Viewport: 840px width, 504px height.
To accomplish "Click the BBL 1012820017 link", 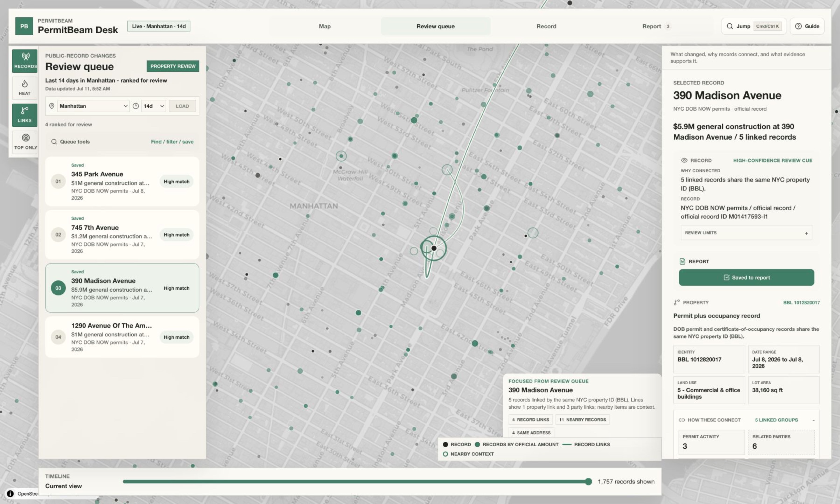I will click(x=801, y=303).
